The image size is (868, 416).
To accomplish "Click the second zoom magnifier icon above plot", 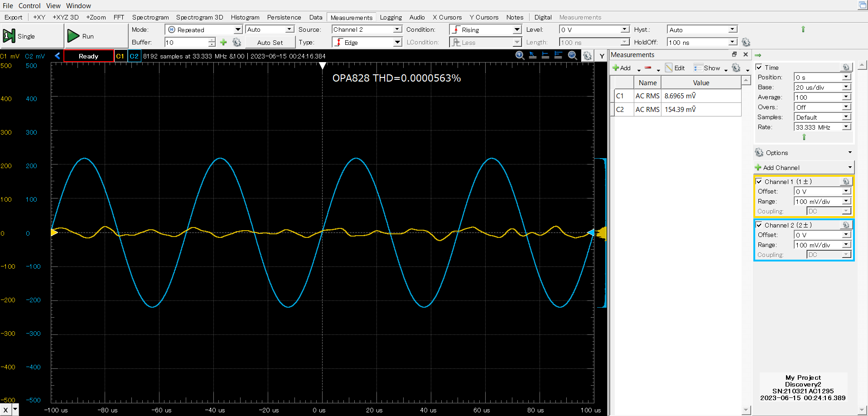I will click(x=573, y=55).
